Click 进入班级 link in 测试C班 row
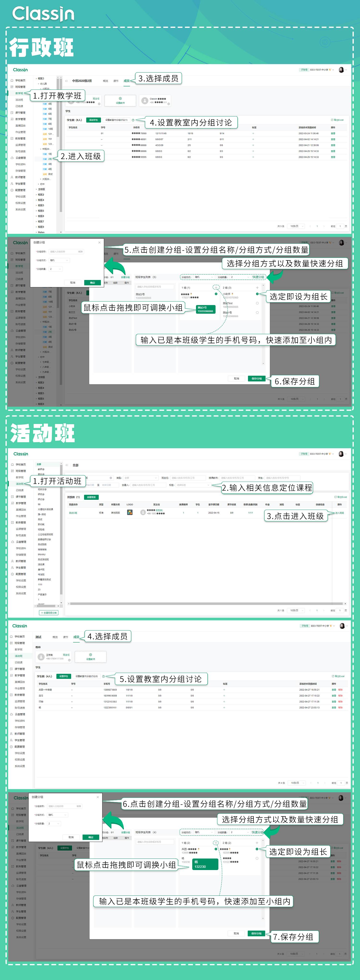The height and width of the screenshot is (980, 360). (339, 513)
